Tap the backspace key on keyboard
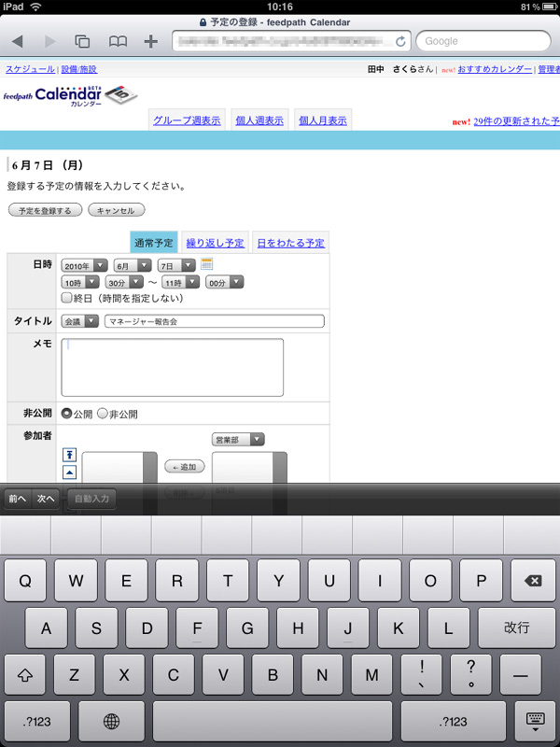 [x=533, y=580]
